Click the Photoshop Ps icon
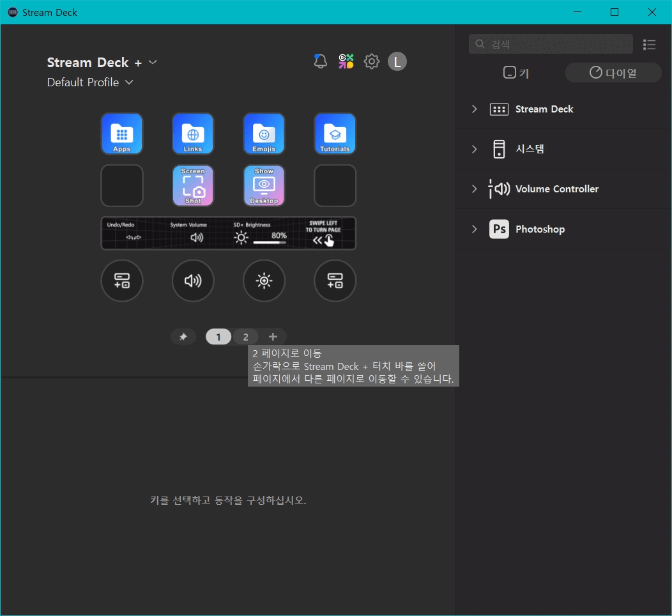The height and width of the screenshot is (616, 672). point(499,229)
